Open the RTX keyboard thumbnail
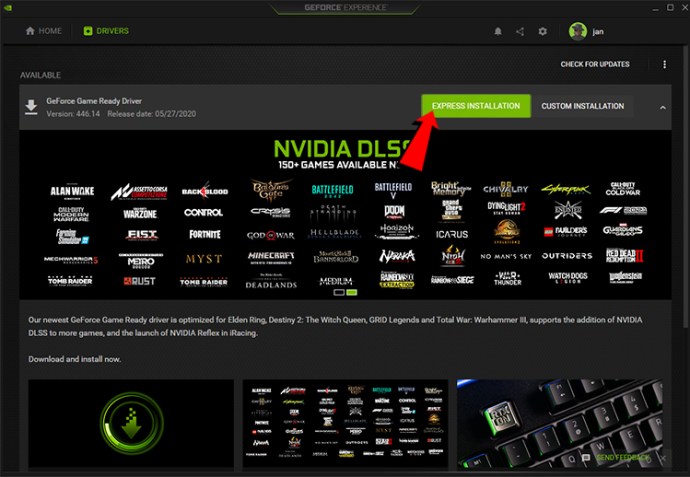 560,424
